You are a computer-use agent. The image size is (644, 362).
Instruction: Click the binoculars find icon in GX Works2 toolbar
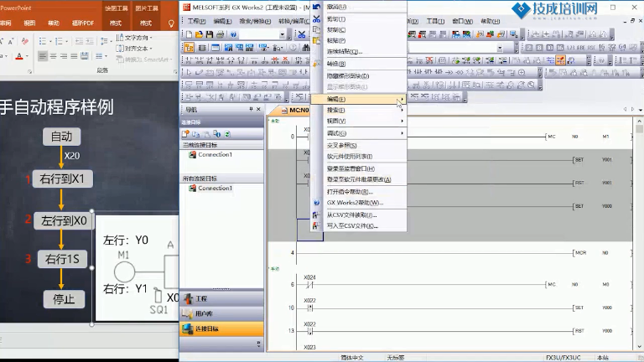[x=306, y=48]
